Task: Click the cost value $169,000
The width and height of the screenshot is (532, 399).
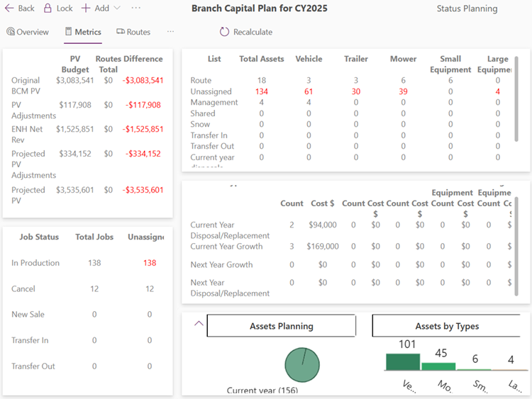Action: 323,246
